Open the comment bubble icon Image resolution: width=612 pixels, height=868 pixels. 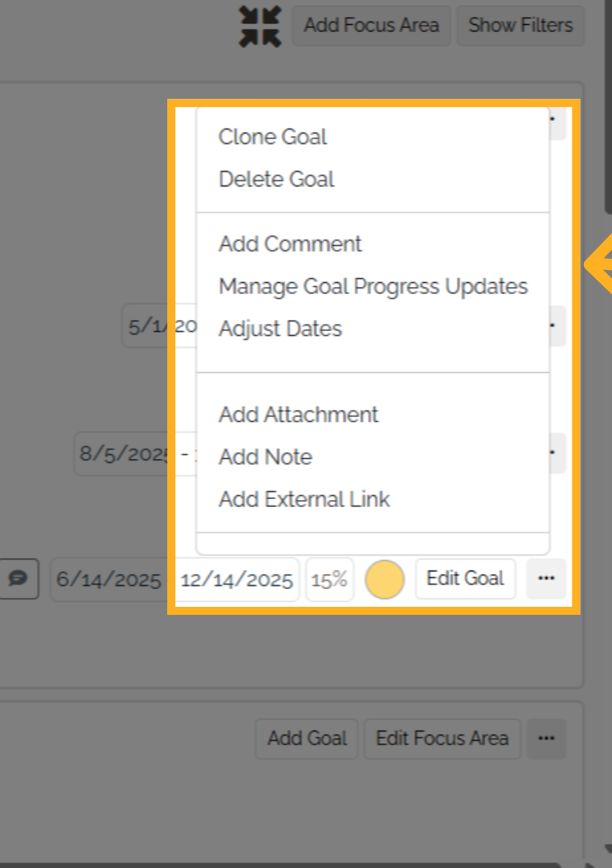point(18,579)
